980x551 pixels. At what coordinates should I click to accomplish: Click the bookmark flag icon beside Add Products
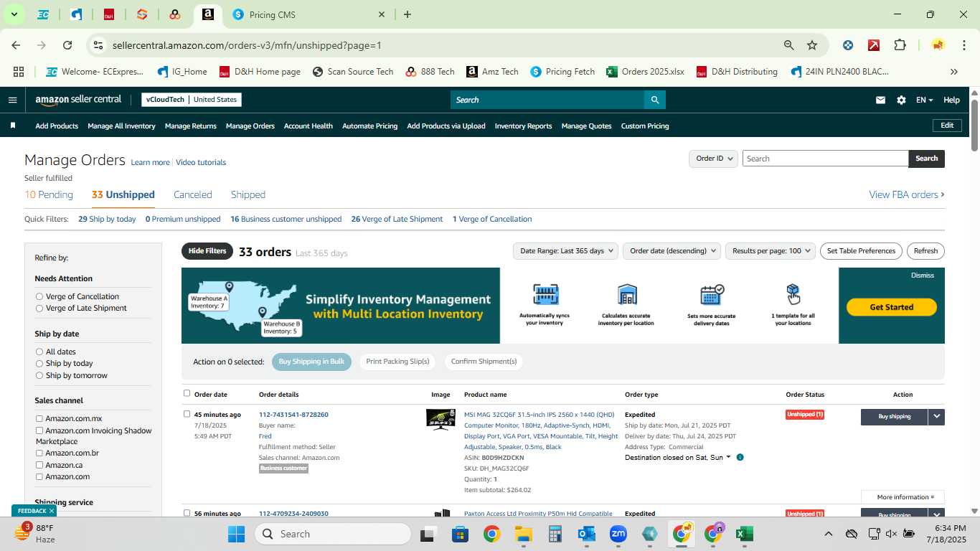pos(13,126)
